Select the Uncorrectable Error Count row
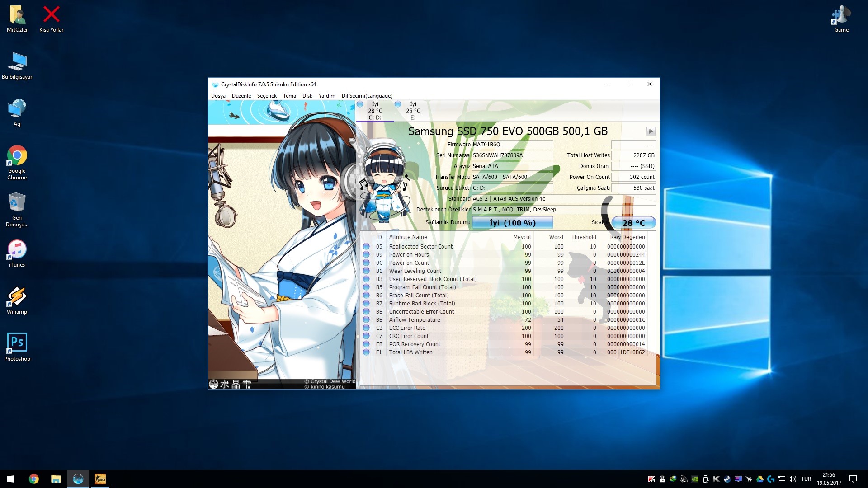 pyautogui.click(x=504, y=312)
